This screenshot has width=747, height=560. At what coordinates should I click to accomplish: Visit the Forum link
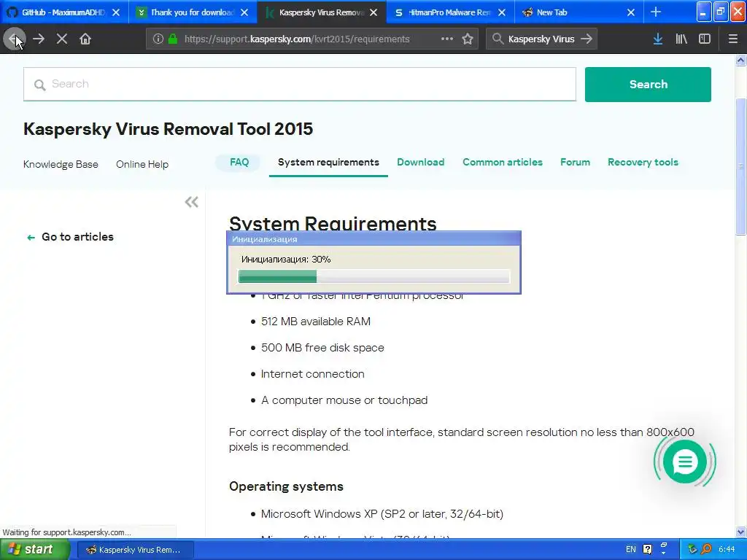click(575, 163)
